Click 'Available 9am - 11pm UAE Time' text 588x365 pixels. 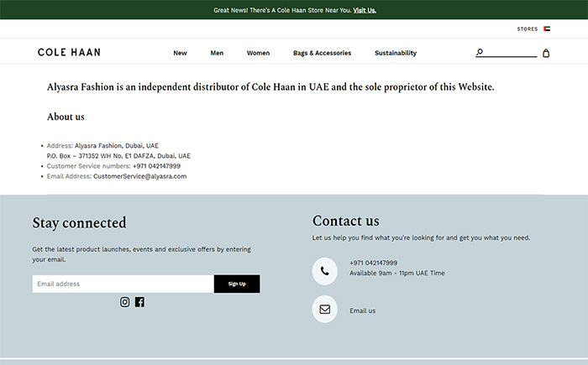click(x=397, y=274)
